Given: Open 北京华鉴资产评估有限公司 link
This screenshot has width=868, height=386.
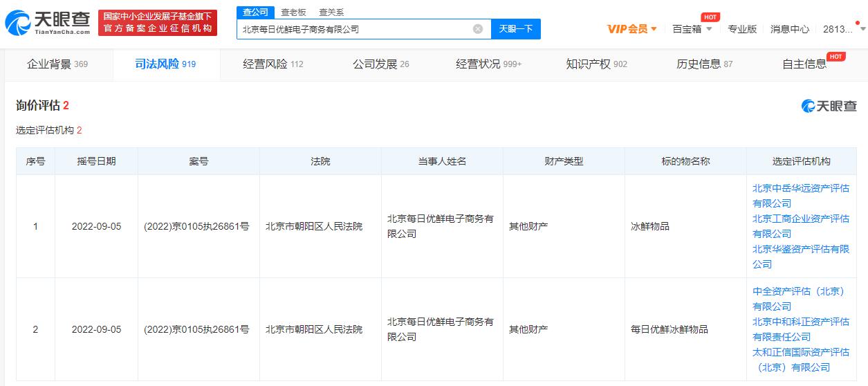Looking at the screenshot, I should pyautogui.click(x=801, y=257).
